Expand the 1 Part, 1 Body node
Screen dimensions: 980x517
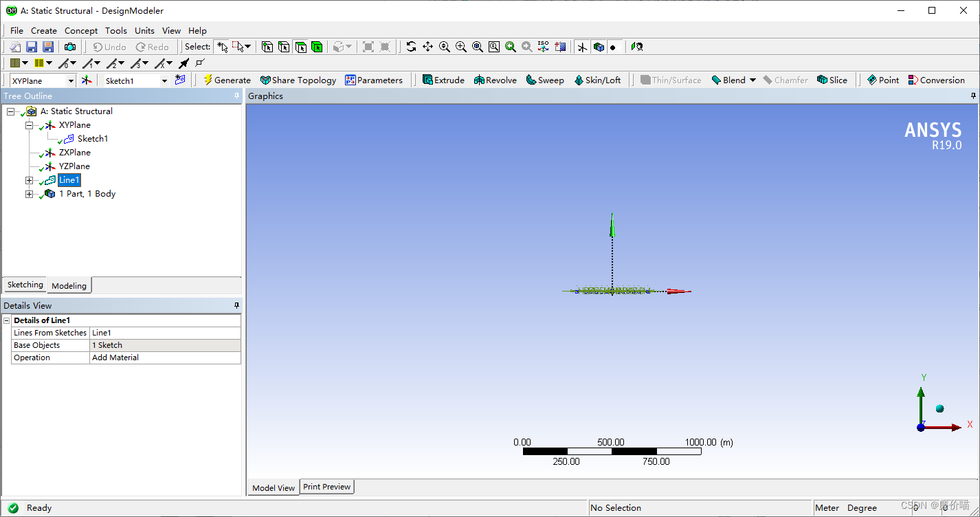coord(29,194)
